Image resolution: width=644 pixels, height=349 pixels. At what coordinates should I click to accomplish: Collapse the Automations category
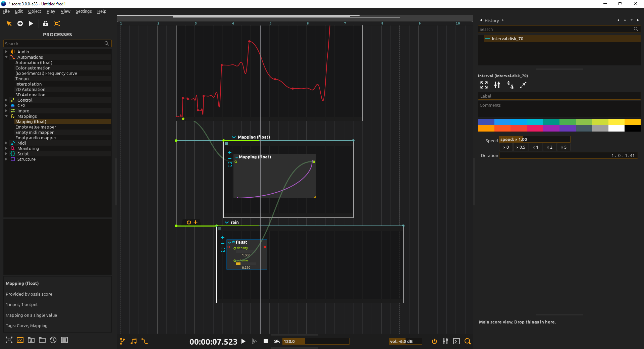[6, 57]
